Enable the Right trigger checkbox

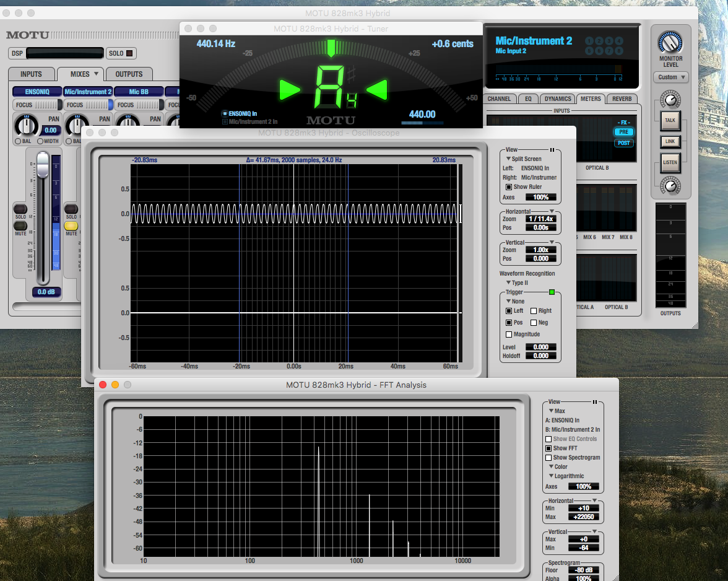534,311
